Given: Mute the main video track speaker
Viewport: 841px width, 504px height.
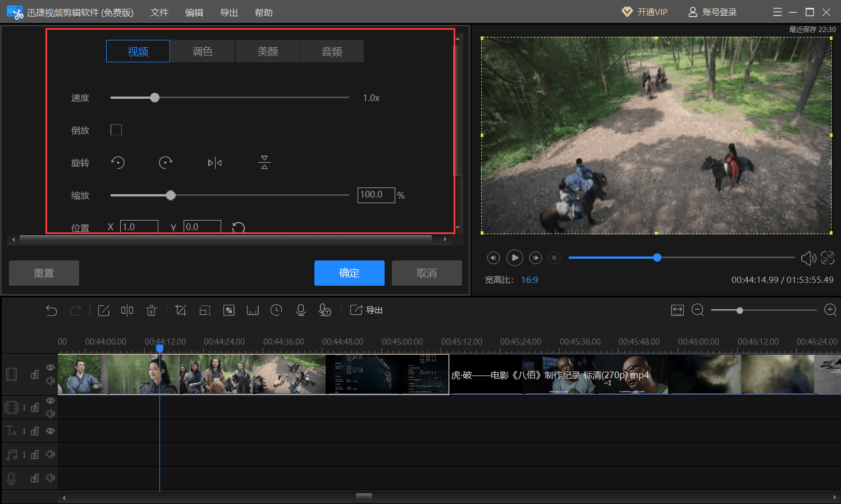Looking at the screenshot, I should pos(51,381).
